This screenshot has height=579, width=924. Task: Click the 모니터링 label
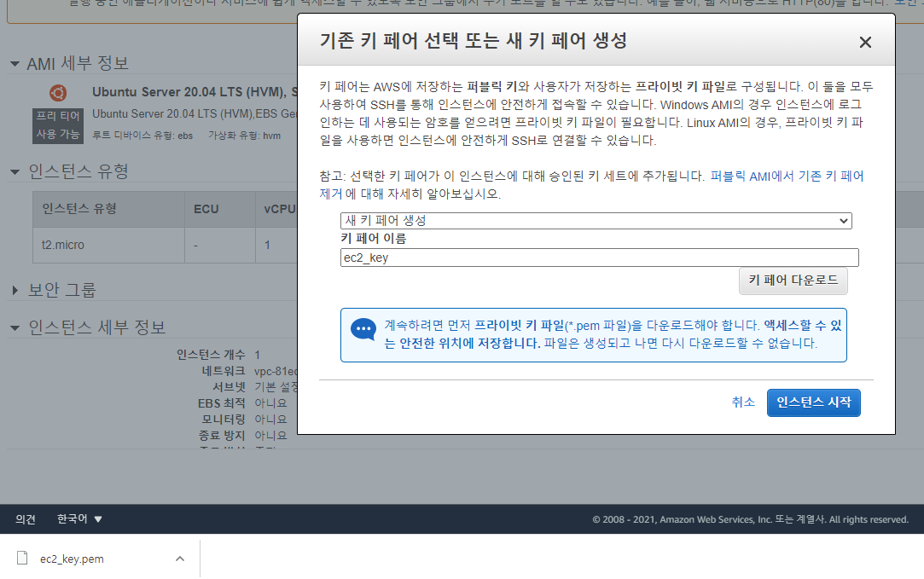coord(224,420)
